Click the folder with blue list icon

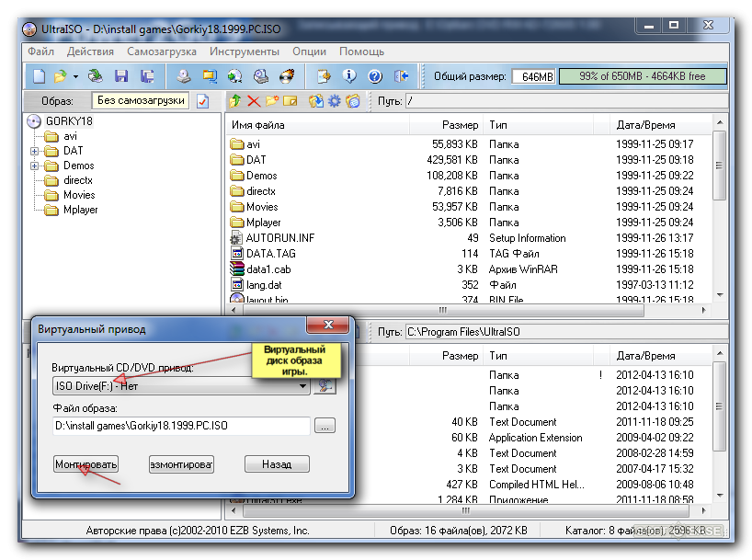(x=353, y=101)
